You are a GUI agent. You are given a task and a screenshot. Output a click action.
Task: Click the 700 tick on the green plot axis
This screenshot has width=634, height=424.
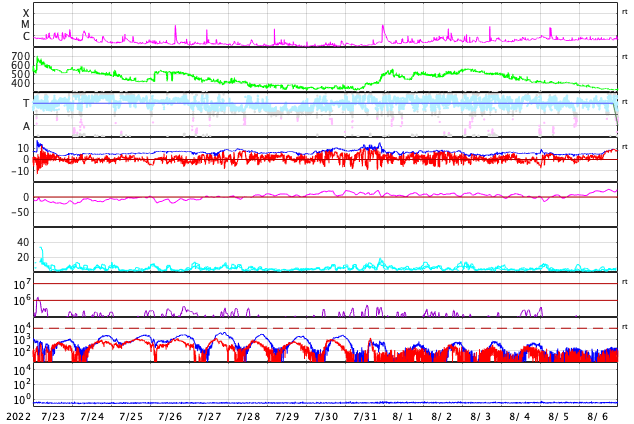click(20, 56)
